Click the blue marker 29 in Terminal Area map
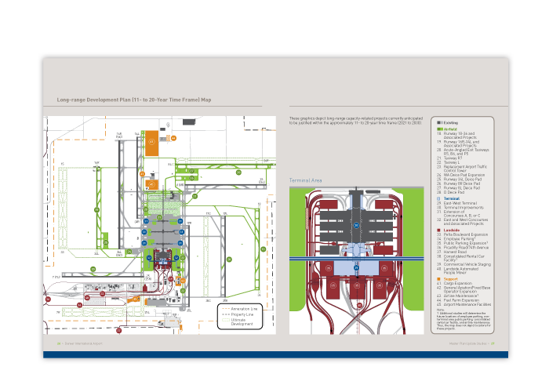Viewport: 549px width, 392px height. (356, 268)
